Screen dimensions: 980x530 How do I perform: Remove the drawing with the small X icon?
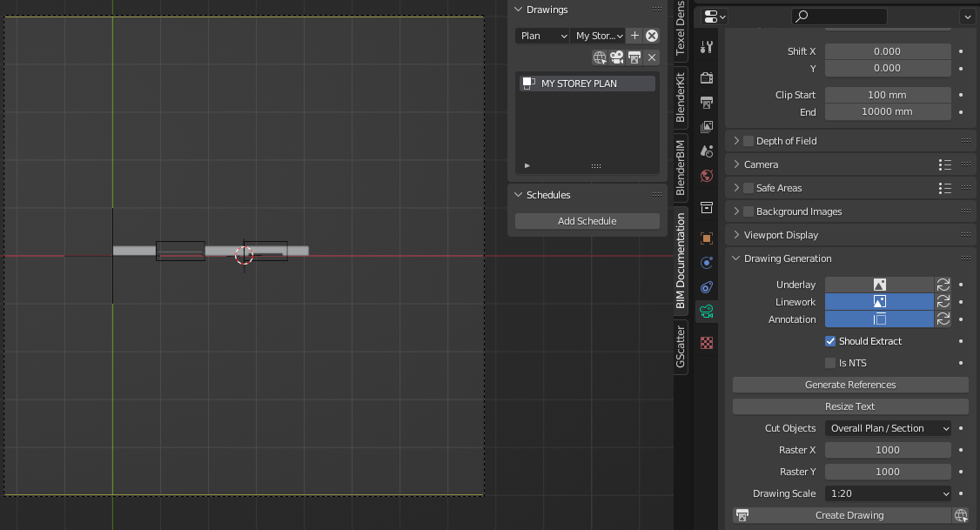point(652,57)
